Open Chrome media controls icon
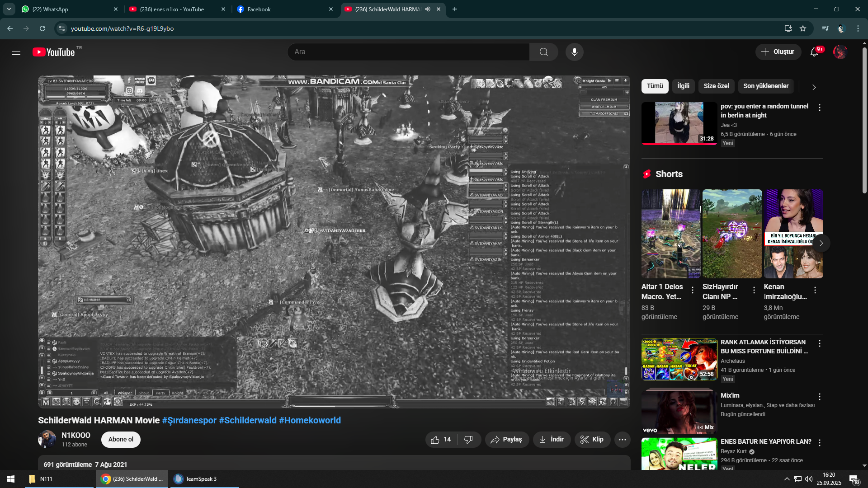This screenshot has height=488, width=868. tap(826, 28)
